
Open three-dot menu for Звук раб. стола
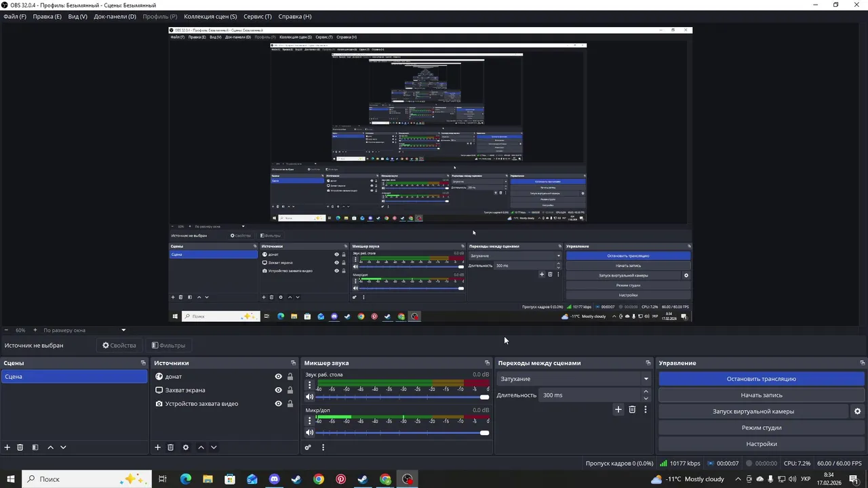[310, 385]
